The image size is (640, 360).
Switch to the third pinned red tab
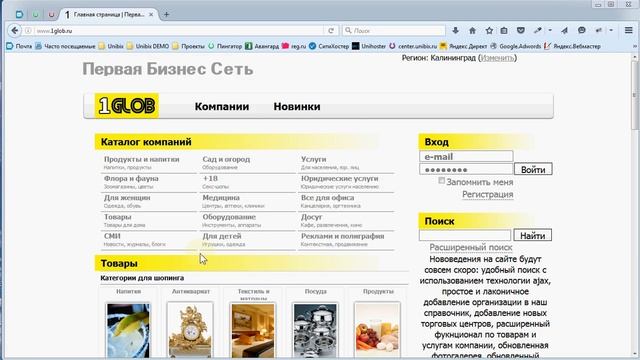[x=51, y=14]
